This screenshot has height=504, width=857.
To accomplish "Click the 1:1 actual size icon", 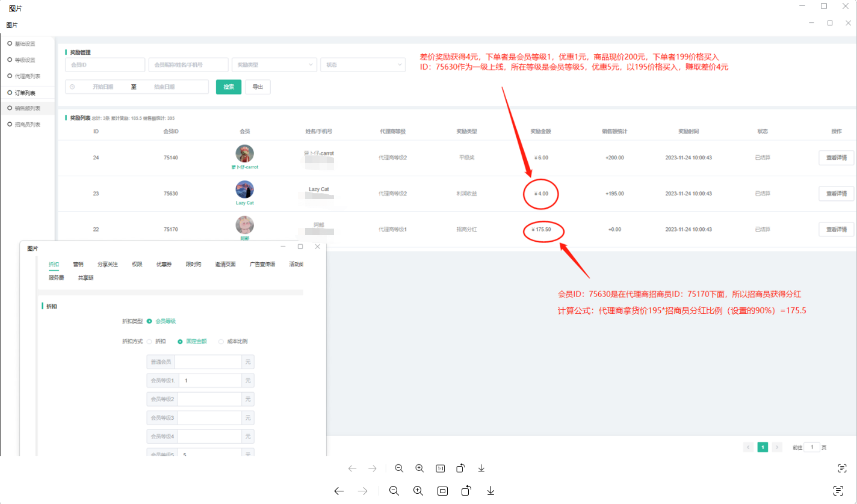I will point(440,469).
